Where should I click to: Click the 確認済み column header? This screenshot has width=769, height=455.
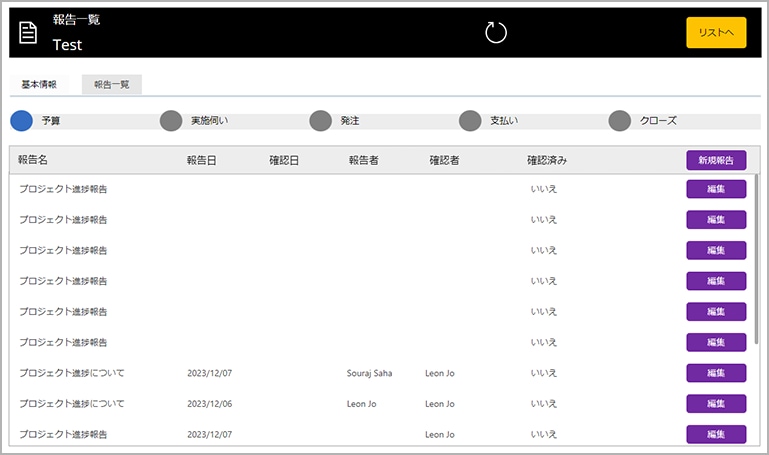(547, 160)
